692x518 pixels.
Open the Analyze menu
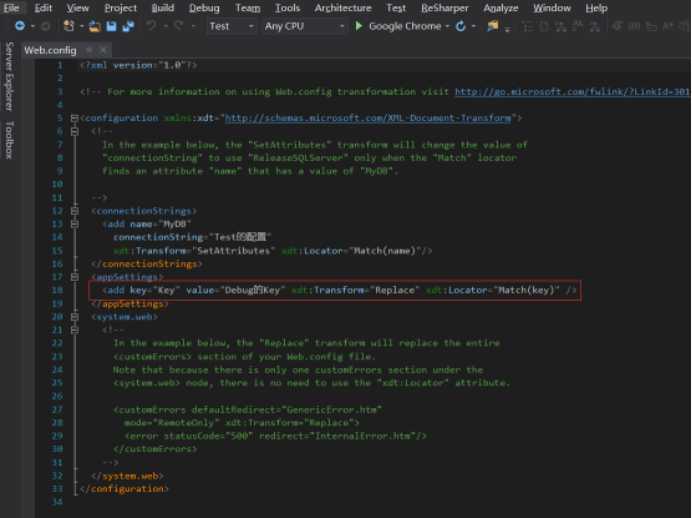click(x=500, y=8)
